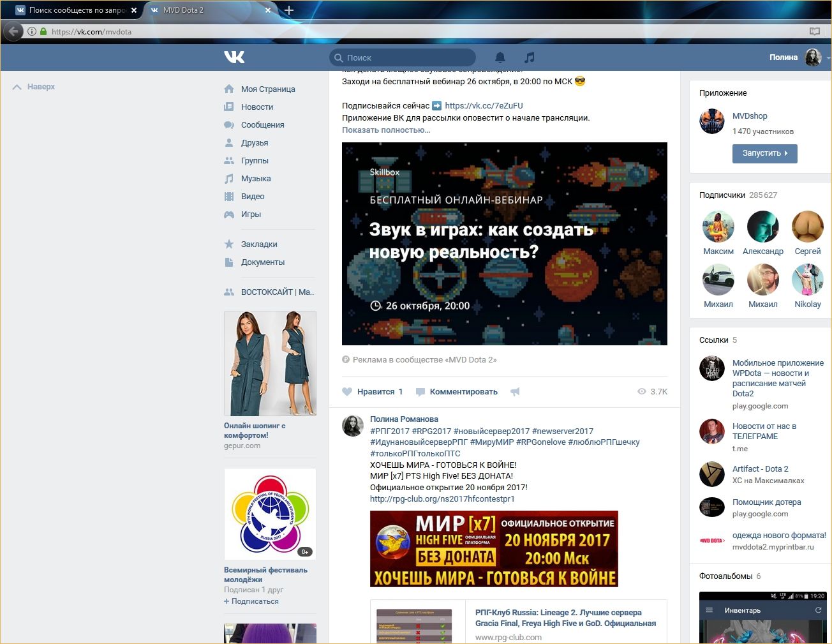Click the green padlock security icon
Image resolution: width=832 pixels, height=644 pixels.
click(43, 31)
